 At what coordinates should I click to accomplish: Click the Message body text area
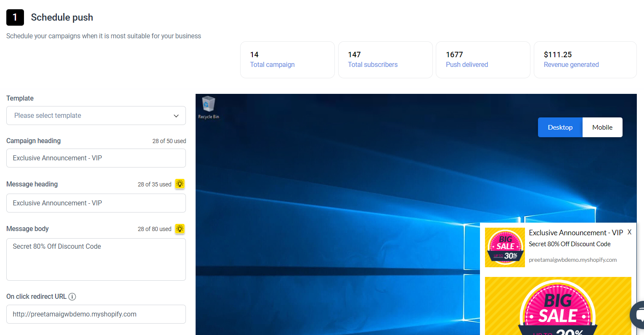coord(96,260)
